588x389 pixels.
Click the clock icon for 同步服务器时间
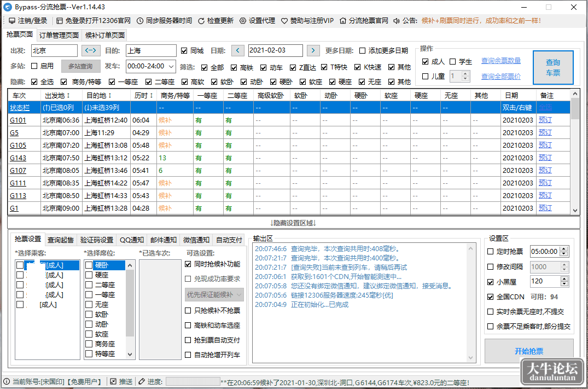click(x=140, y=21)
